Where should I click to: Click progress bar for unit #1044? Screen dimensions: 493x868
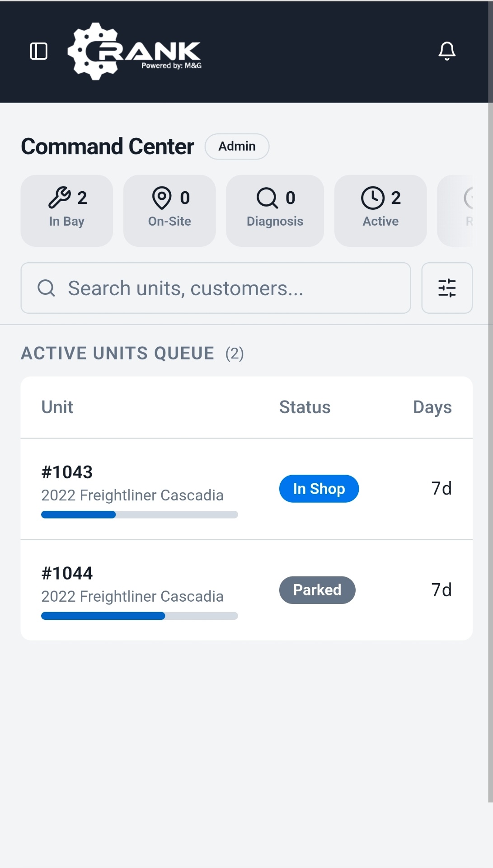coord(139,616)
